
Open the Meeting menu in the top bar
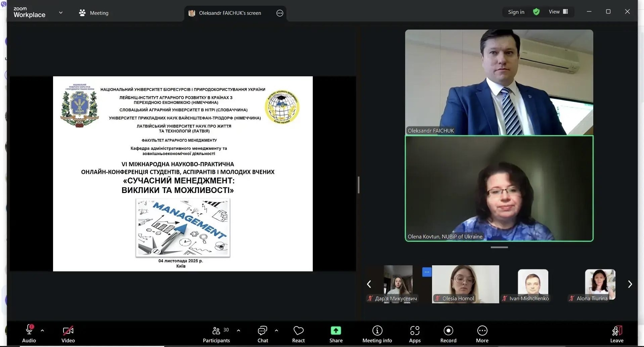coord(94,13)
